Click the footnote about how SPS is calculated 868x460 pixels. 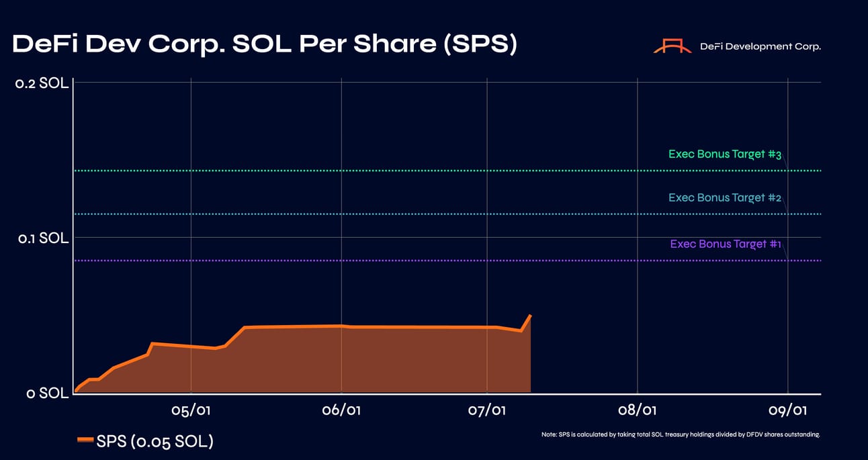(681, 434)
